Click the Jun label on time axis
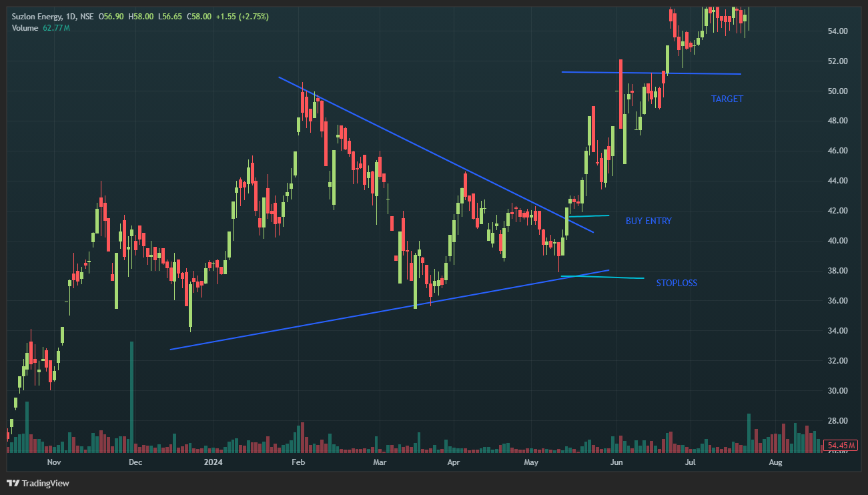 pyautogui.click(x=616, y=462)
